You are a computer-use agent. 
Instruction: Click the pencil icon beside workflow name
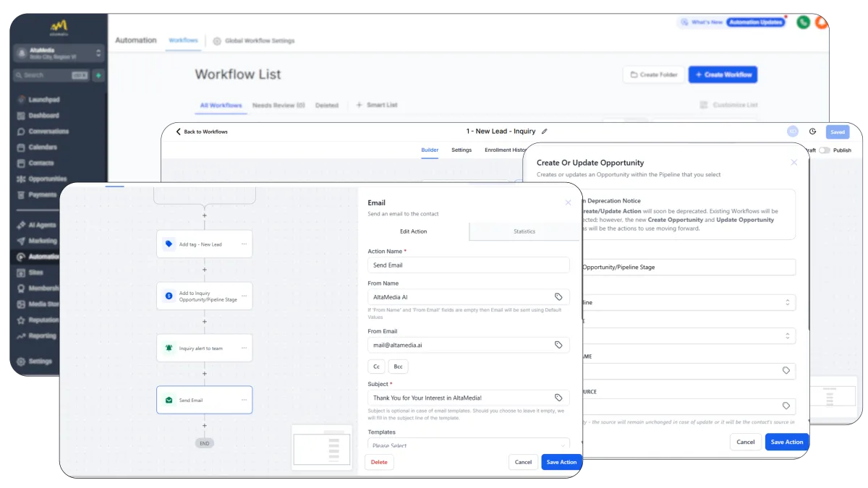click(x=545, y=132)
